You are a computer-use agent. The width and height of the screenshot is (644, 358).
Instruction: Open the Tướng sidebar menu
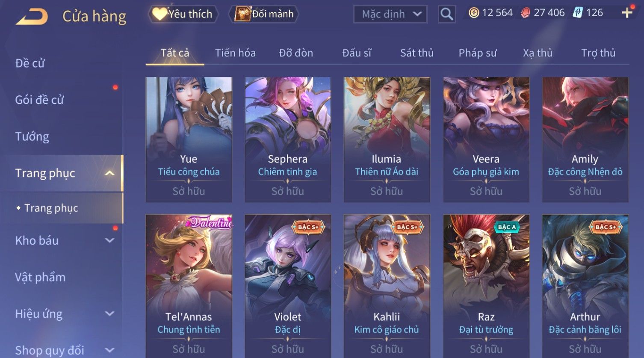pos(32,137)
